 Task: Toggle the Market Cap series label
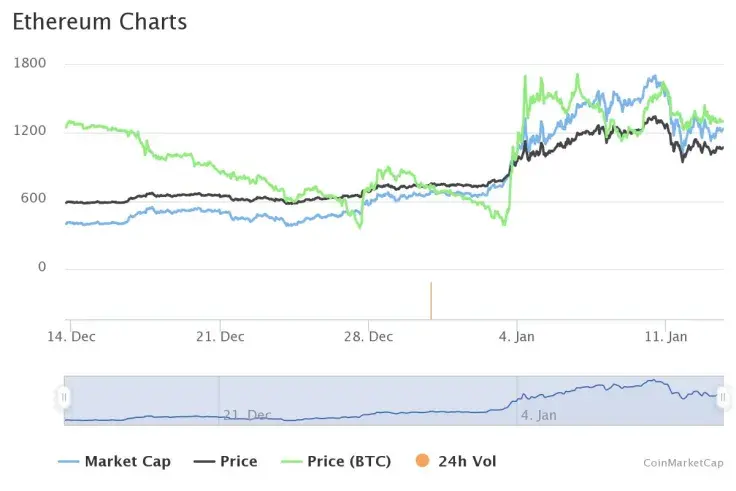point(127,462)
